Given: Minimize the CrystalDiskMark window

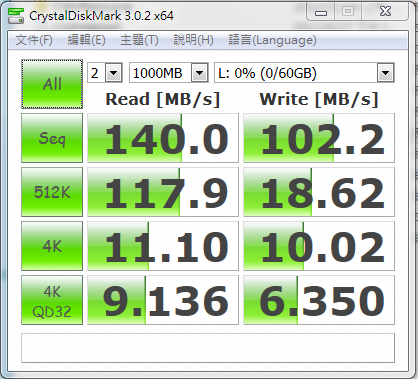Looking at the screenshot, I should (x=321, y=13).
